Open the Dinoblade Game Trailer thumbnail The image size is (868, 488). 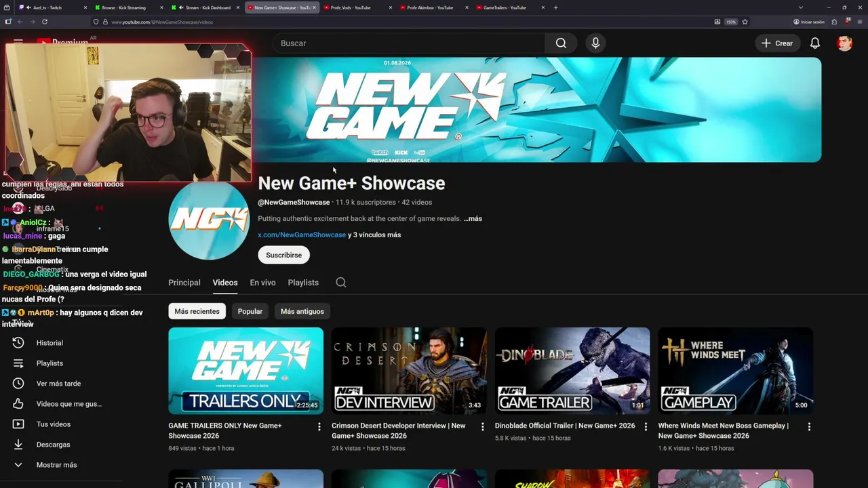click(x=572, y=371)
